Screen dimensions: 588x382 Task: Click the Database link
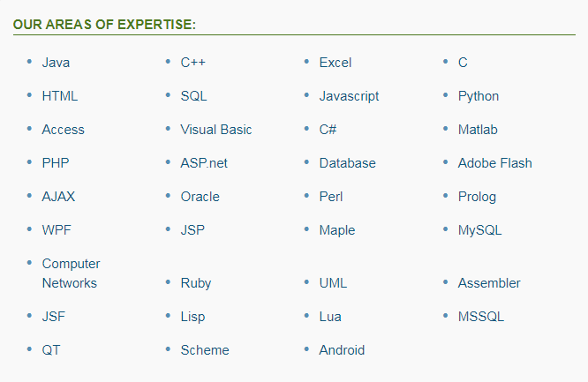pos(347,163)
